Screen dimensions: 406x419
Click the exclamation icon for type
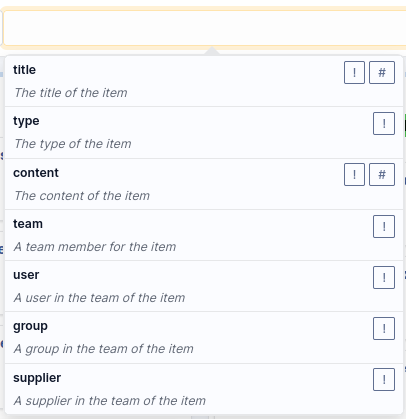tap(384, 124)
